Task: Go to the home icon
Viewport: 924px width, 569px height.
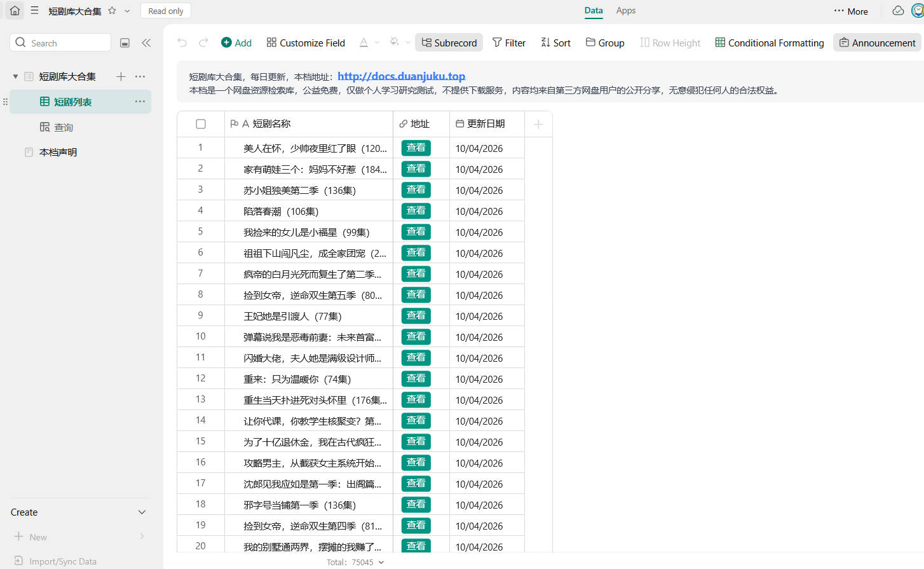Action: pyautogui.click(x=15, y=11)
